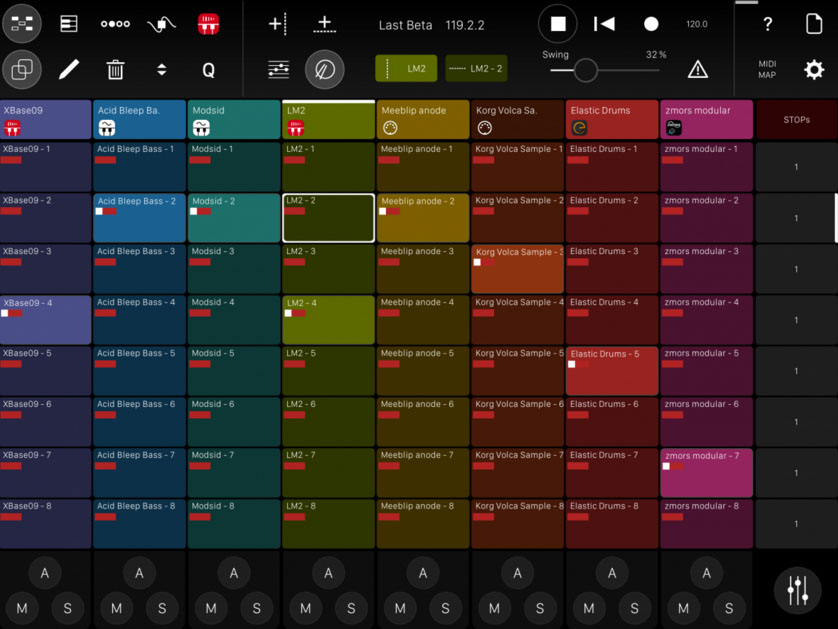Solo the zmors modular track
Screen dimensions: 838x629
[x=729, y=608]
